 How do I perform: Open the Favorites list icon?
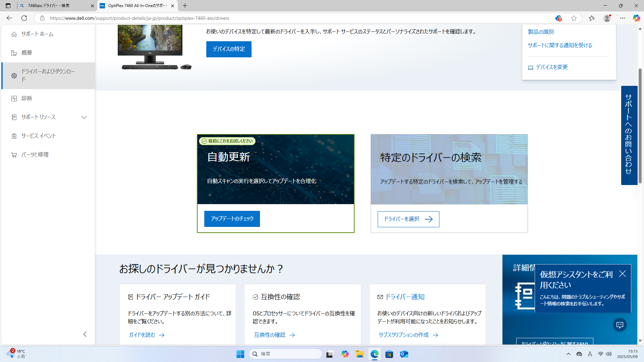(x=592, y=18)
